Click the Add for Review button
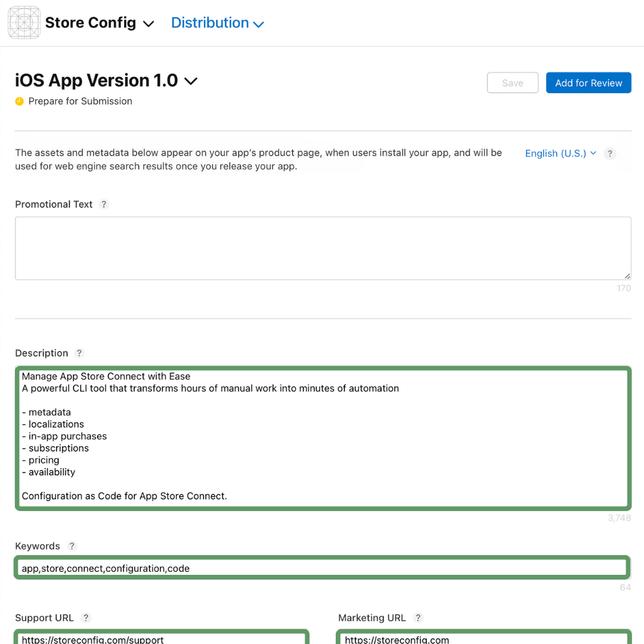 [589, 83]
